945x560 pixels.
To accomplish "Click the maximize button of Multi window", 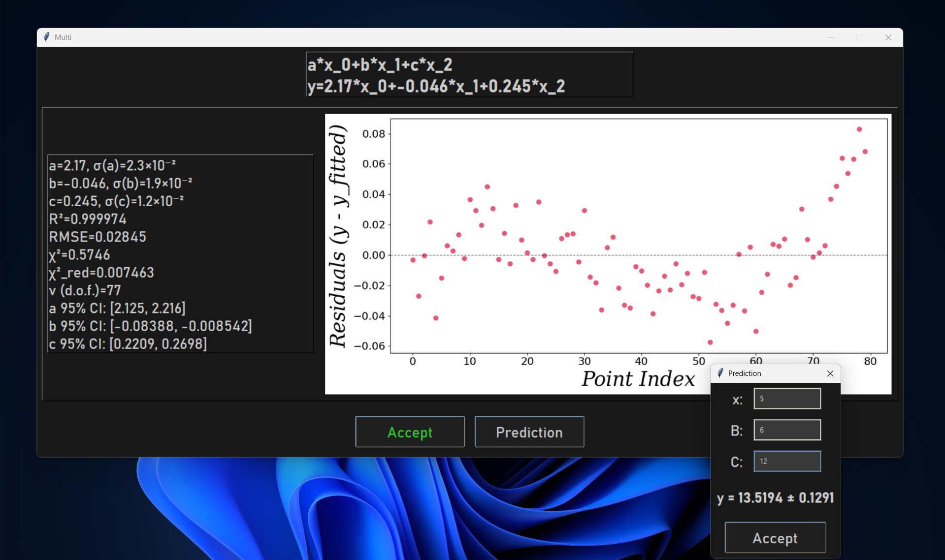I will pos(859,37).
